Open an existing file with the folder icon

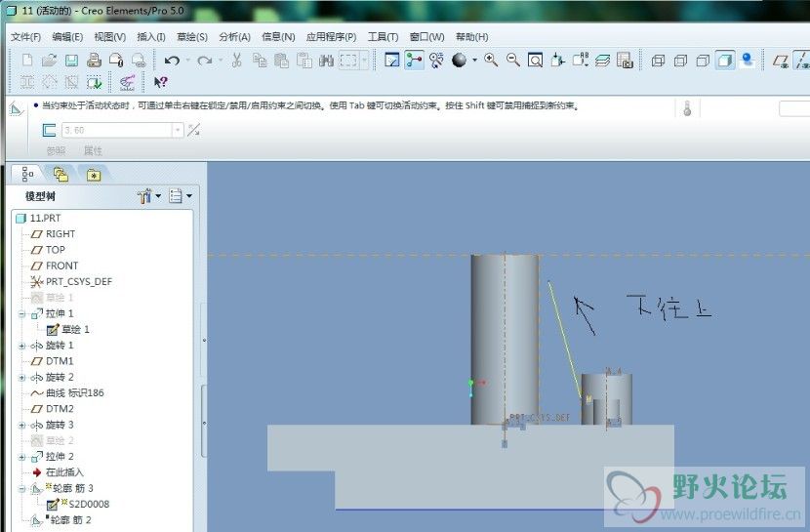click(x=49, y=61)
